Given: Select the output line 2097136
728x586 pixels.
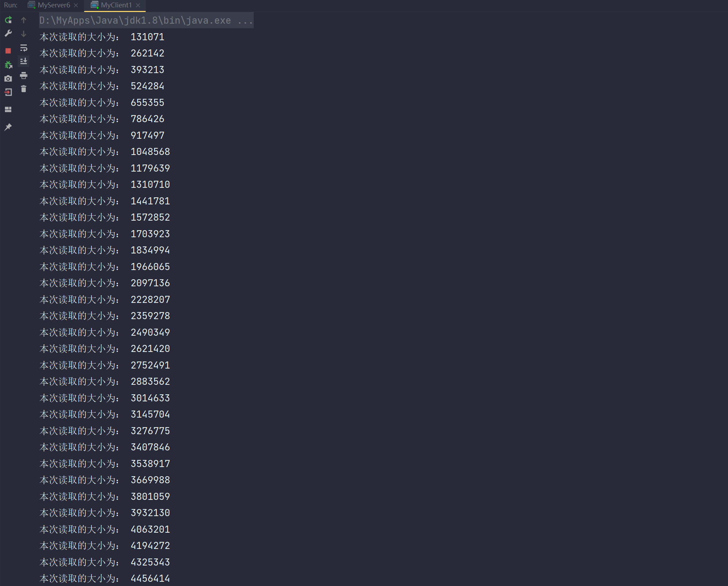Looking at the screenshot, I should click(105, 283).
